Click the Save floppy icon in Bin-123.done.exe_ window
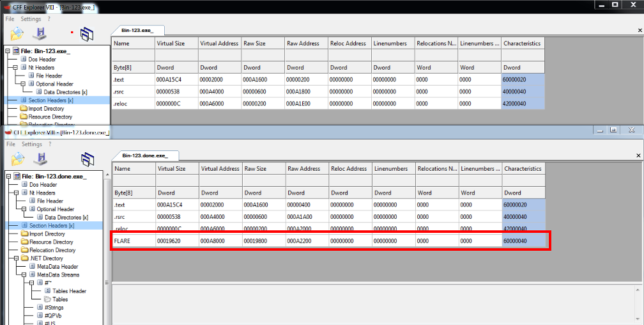Screen dimensions: 644x325 (42, 159)
